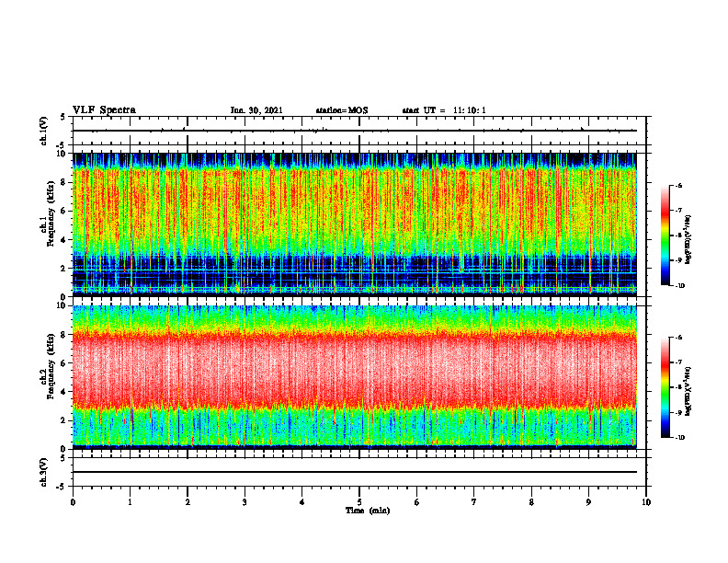The width and height of the screenshot is (728, 563).
Task: Click the "station=MOS" header label
Action: point(342,110)
